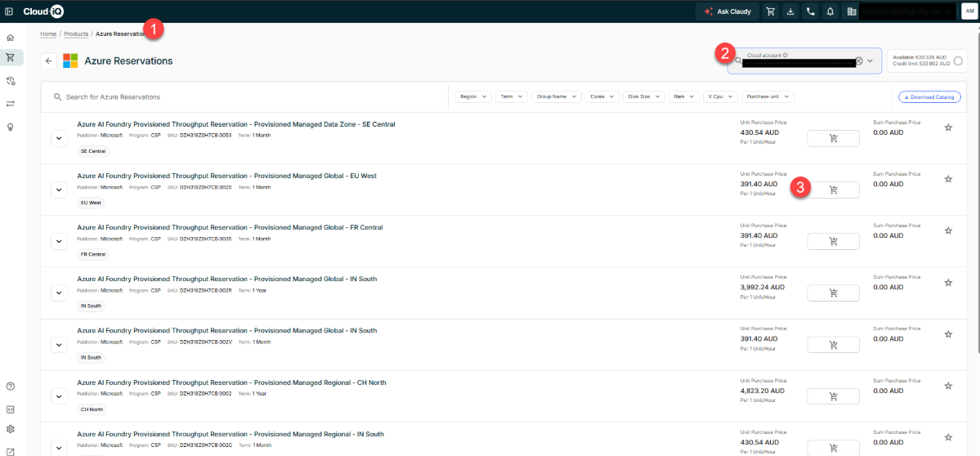Click the Cloud account info icon
This screenshot has height=456, width=980.
coord(785,55)
